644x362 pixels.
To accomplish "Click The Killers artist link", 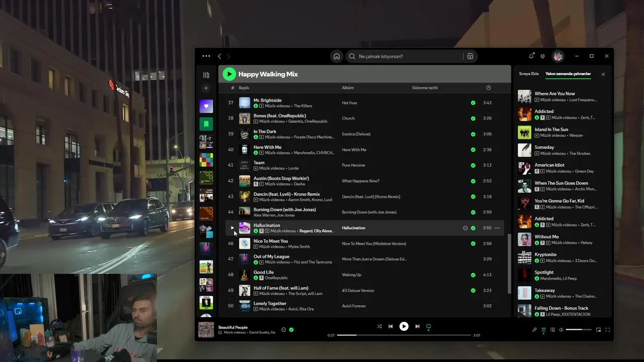I will 303,106.
